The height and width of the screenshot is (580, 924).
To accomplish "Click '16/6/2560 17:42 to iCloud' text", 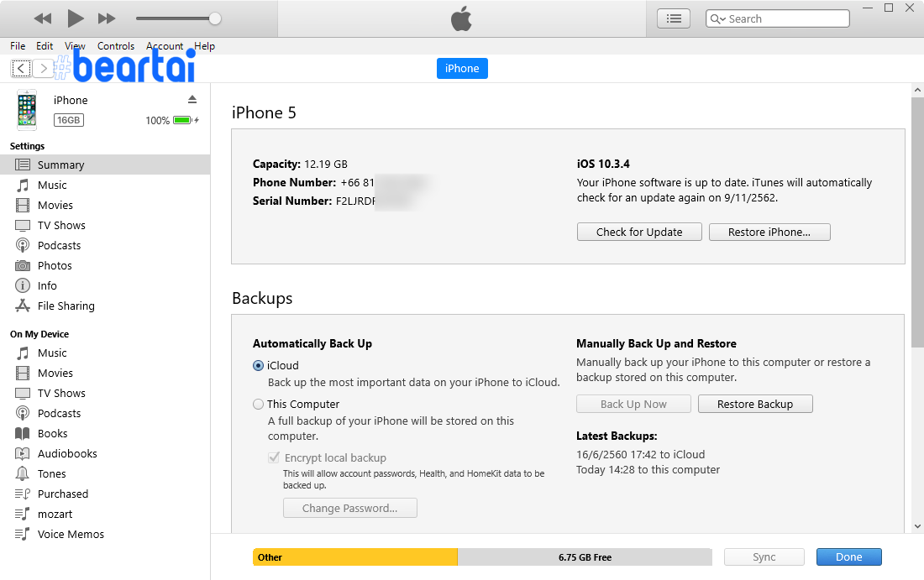I will [x=641, y=455].
